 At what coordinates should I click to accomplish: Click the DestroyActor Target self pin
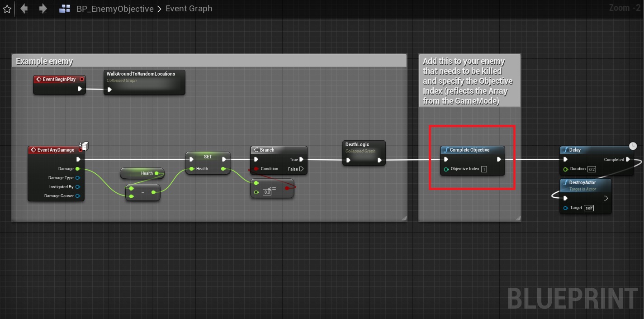coord(588,208)
